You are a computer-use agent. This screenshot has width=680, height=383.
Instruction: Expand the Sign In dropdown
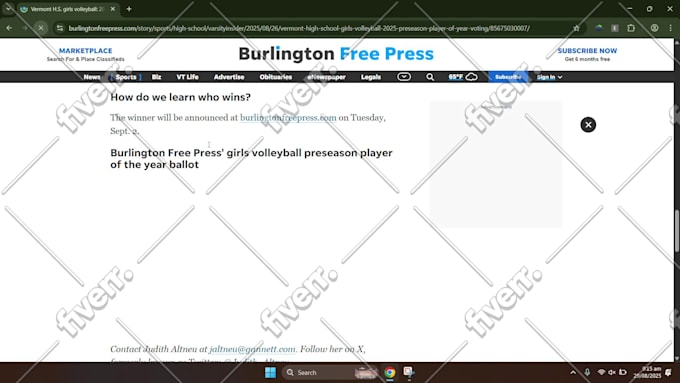pyautogui.click(x=549, y=77)
